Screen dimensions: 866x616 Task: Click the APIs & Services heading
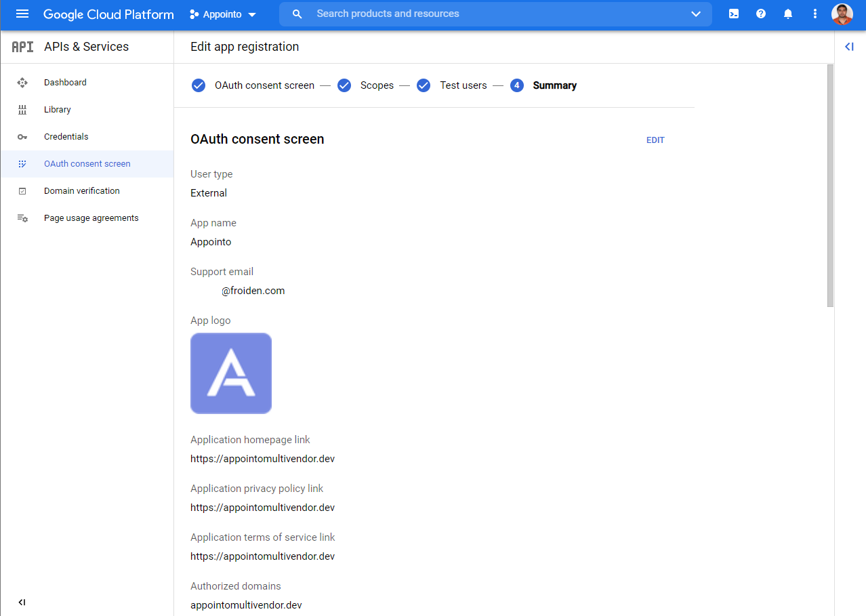tap(86, 47)
